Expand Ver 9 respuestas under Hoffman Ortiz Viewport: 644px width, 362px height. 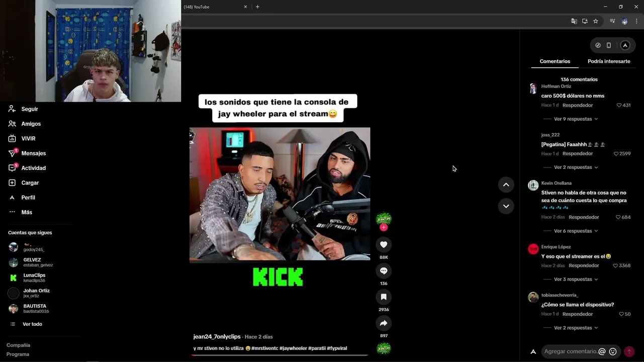[x=576, y=119]
